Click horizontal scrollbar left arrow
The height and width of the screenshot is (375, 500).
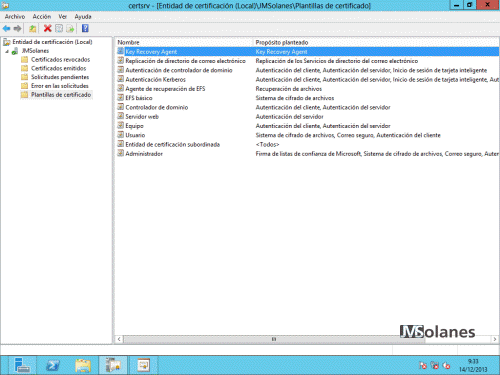[119, 339]
